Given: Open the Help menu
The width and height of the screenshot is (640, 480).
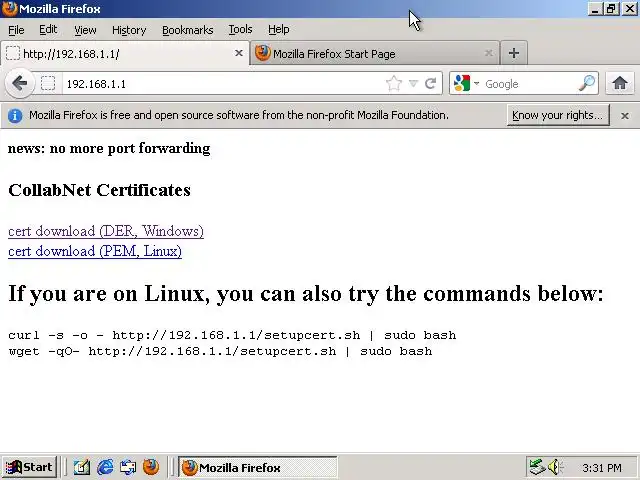Looking at the screenshot, I should point(279,30).
